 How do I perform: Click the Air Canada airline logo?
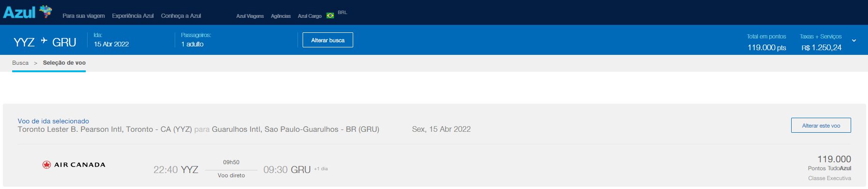pyautogui.click(x=74, y=165)
